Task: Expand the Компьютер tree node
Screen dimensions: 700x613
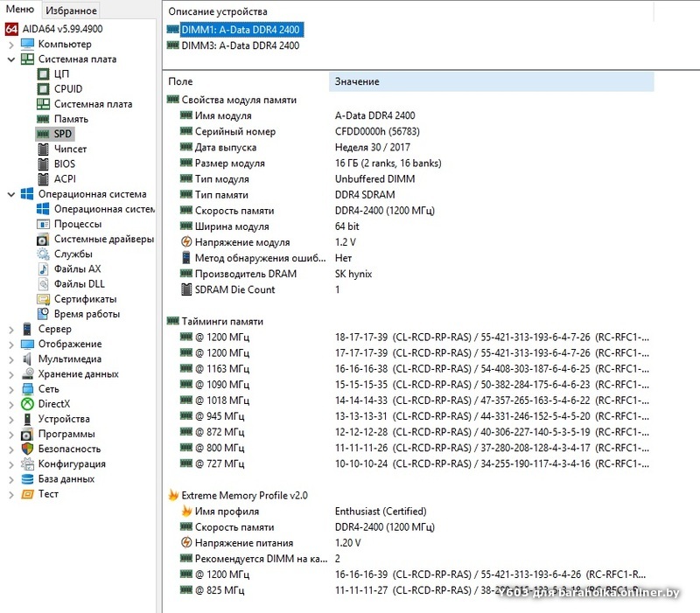Action: coord(11,45)
